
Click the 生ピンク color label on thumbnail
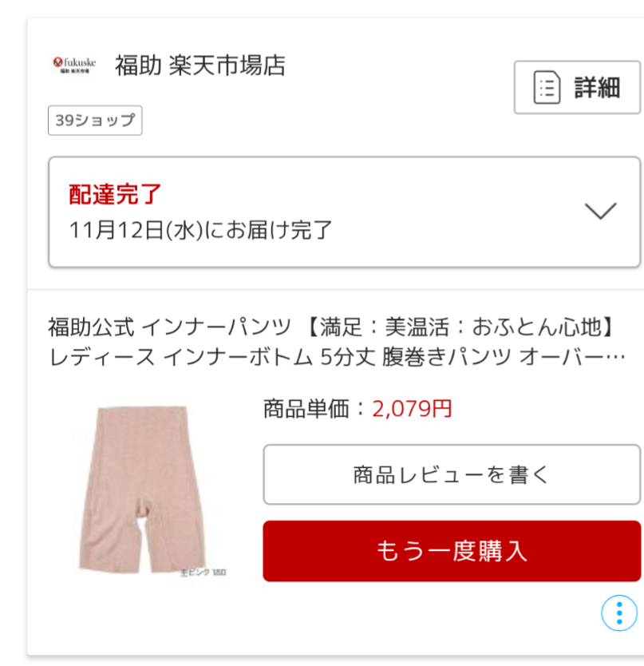pos(203,573)
